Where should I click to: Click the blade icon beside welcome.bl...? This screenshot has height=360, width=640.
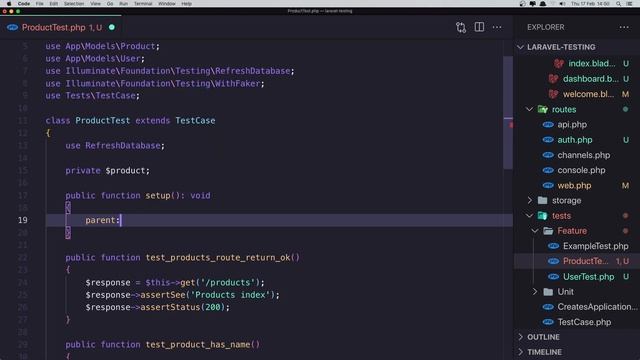[x=553, y=94]
